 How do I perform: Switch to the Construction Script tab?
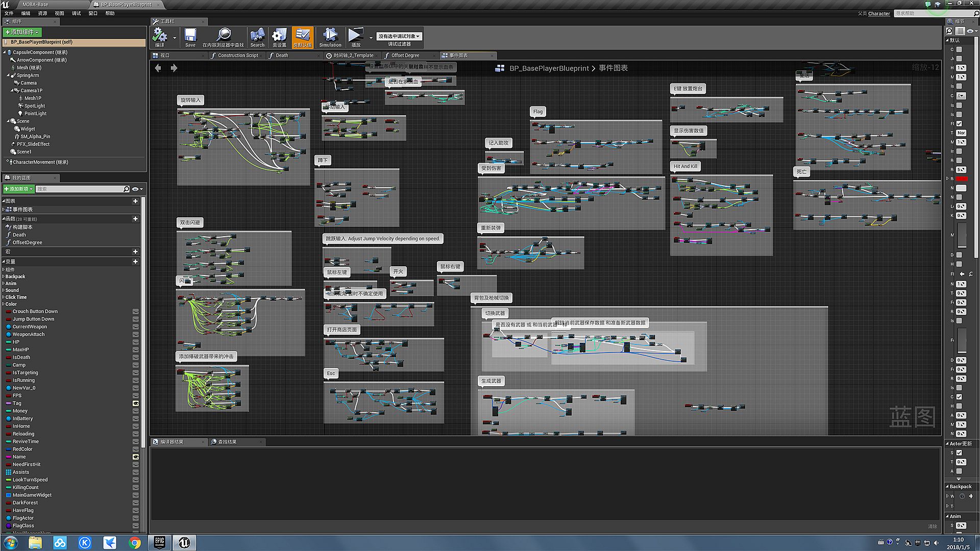coord(237,56)
